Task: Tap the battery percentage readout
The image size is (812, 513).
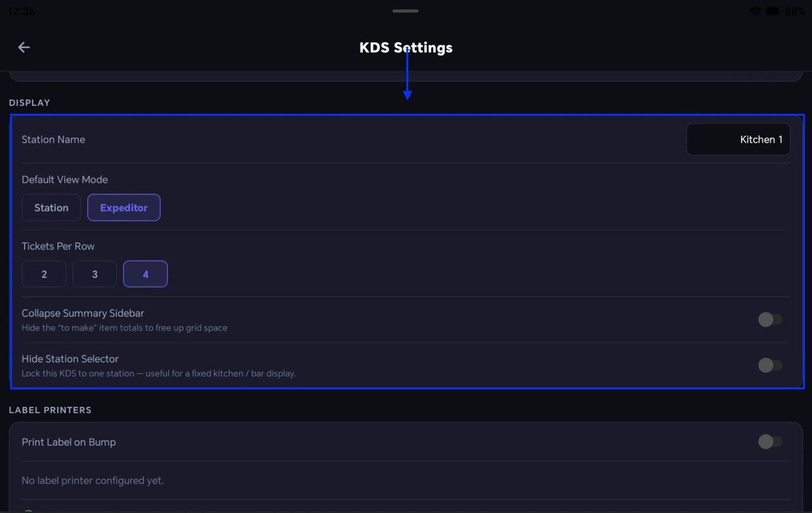Action: point(795,11)
